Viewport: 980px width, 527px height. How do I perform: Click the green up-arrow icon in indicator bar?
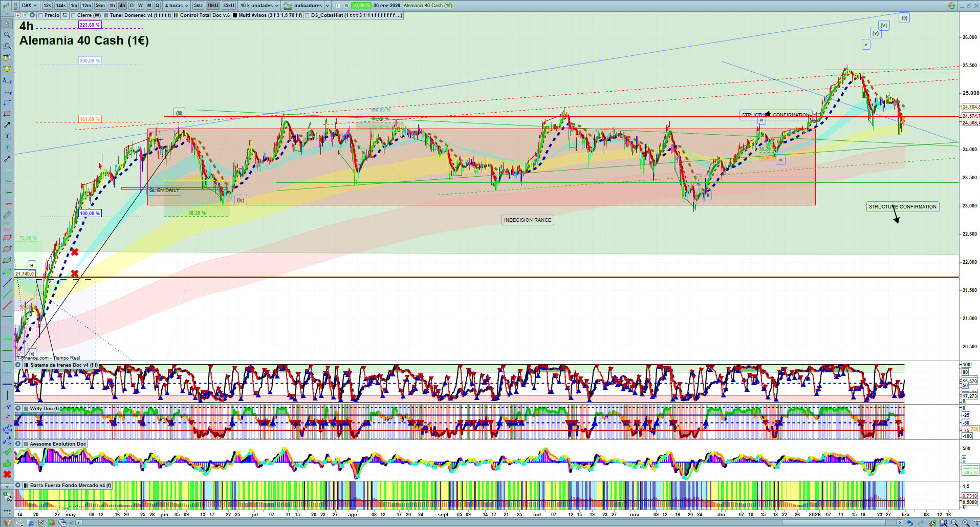coord(25,15)
